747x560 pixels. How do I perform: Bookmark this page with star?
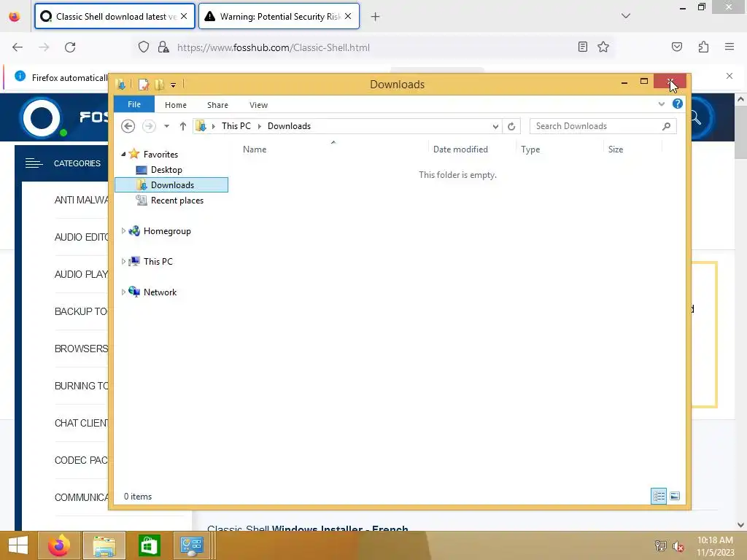[603, 47]
